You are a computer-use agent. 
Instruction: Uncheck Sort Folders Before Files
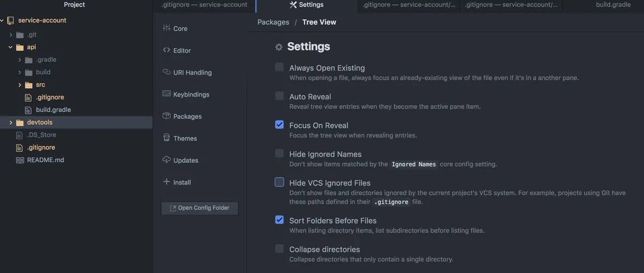point(280,220)
